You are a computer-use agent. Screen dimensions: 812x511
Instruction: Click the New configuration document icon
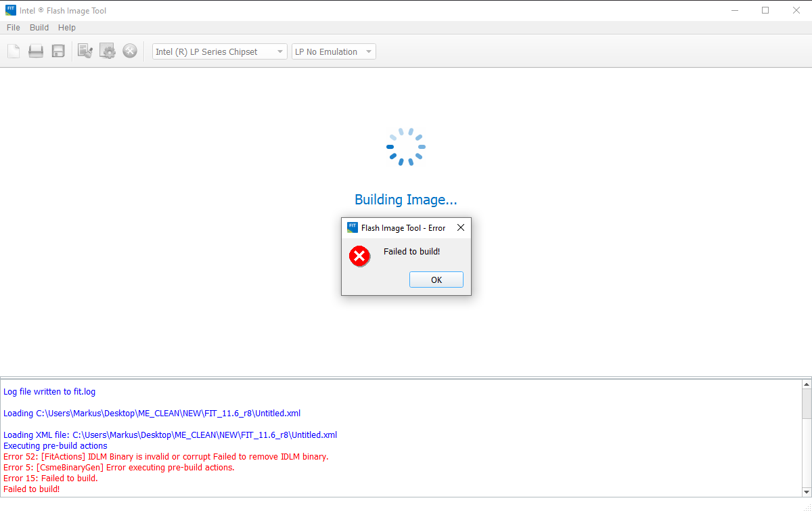click(14, 51)
